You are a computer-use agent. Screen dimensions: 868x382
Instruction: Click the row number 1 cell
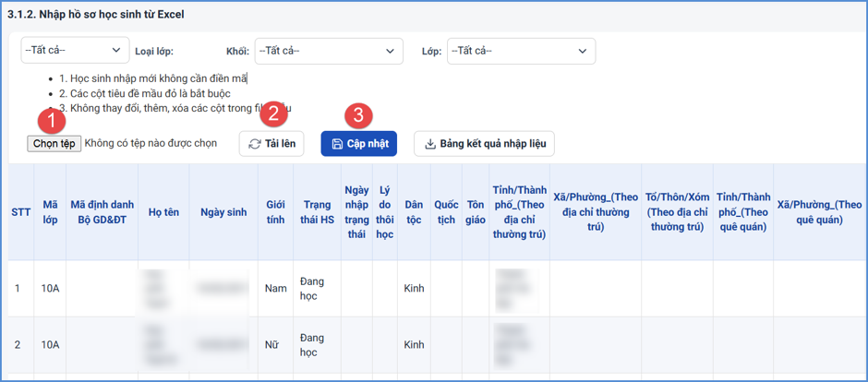(21, 288)
